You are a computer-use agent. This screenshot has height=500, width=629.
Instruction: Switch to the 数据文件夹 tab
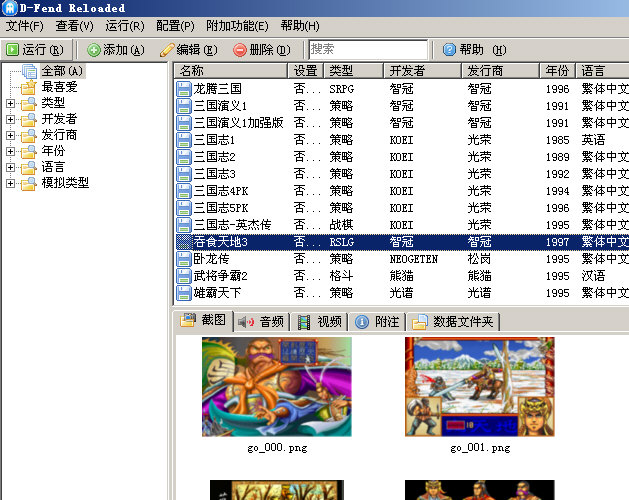pyautogui.click(x=456, y=322)
